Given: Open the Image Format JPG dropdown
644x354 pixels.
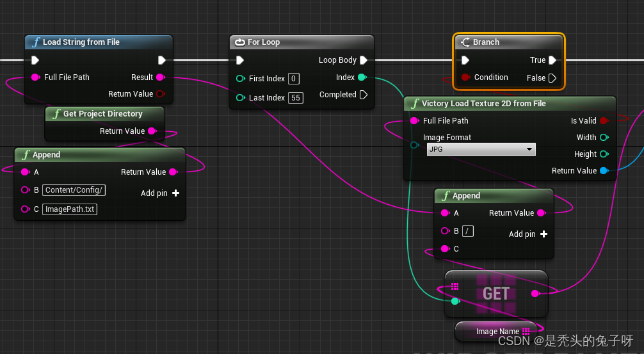Looking at the screenshot, I should (x=481, y=150).
